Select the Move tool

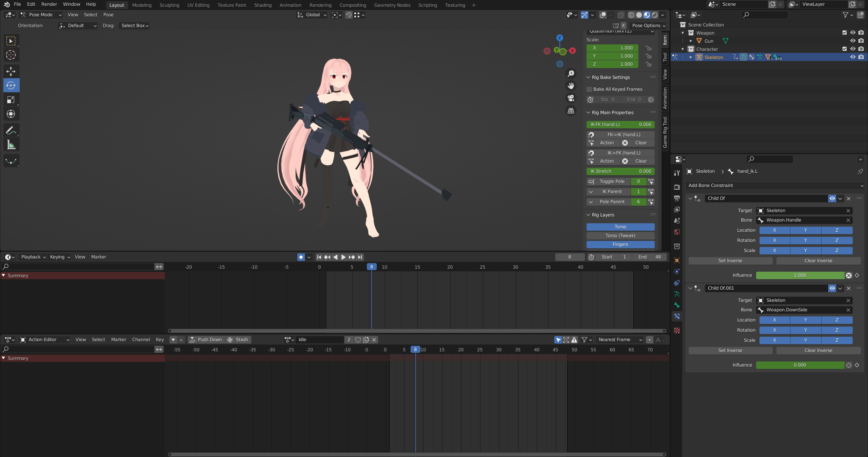(x=11, y=71)
